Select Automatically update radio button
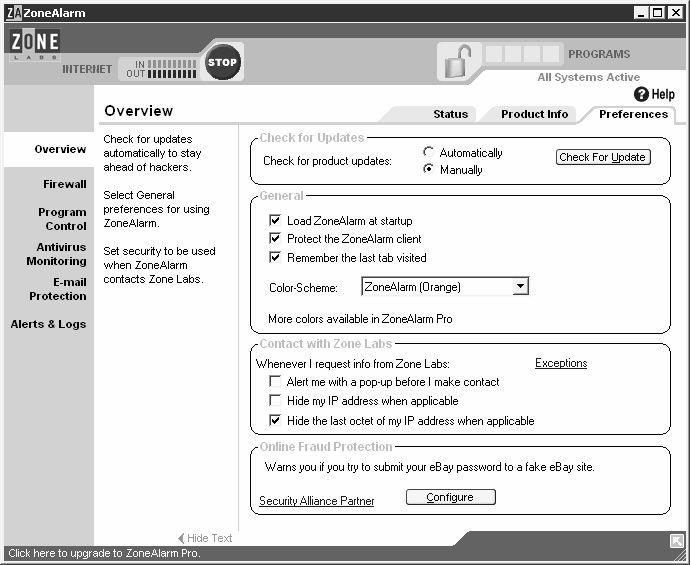690x565 pixels. point(428,152)
